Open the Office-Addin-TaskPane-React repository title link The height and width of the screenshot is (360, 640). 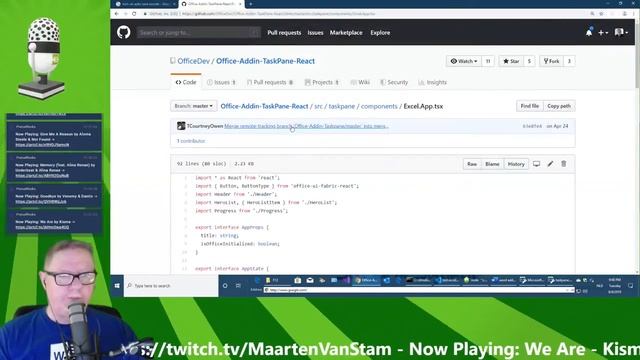[265, 61]
